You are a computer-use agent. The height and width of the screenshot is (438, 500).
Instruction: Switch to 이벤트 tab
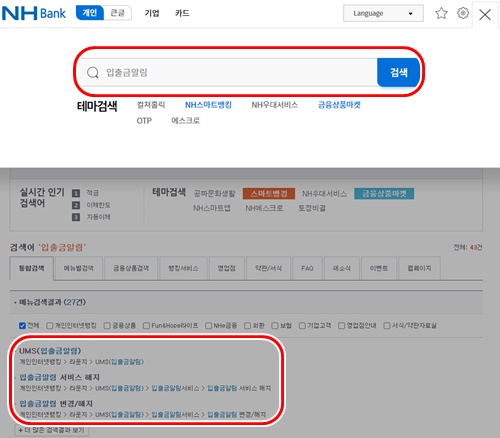click(379, 268)
